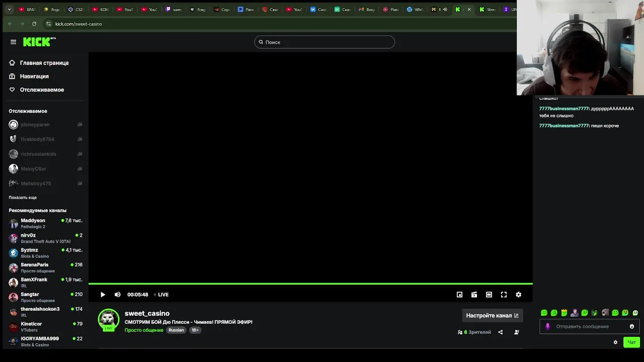644x362 pixels.
Task: Click the 18+ tag
Action: pyautogui.click(x=195, y=330)
